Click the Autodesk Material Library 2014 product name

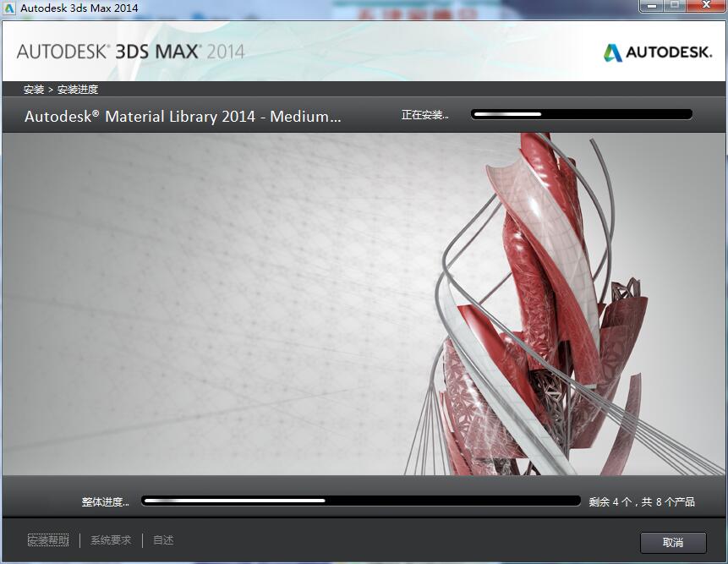coord(183,116)
